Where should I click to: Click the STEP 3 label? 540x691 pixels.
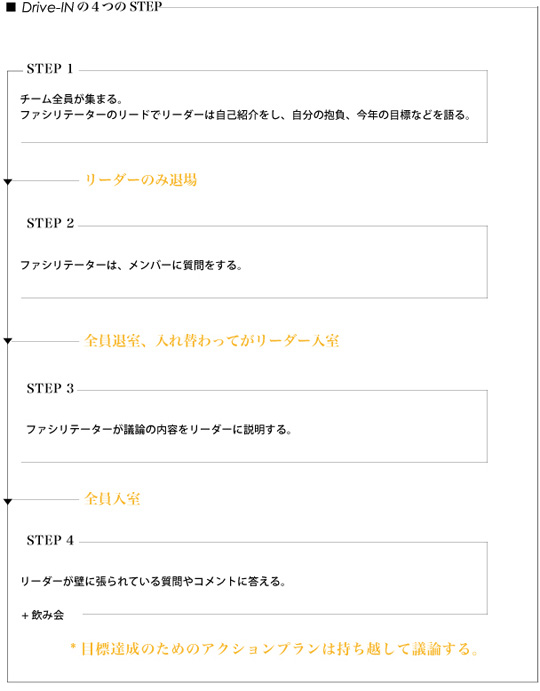pyautogui.click(x=50, y=389)
